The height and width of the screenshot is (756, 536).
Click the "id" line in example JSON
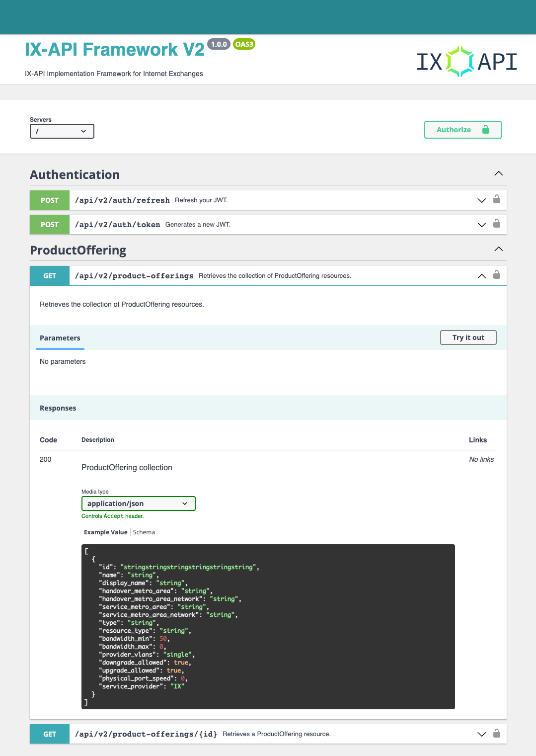tap(179, 567)
